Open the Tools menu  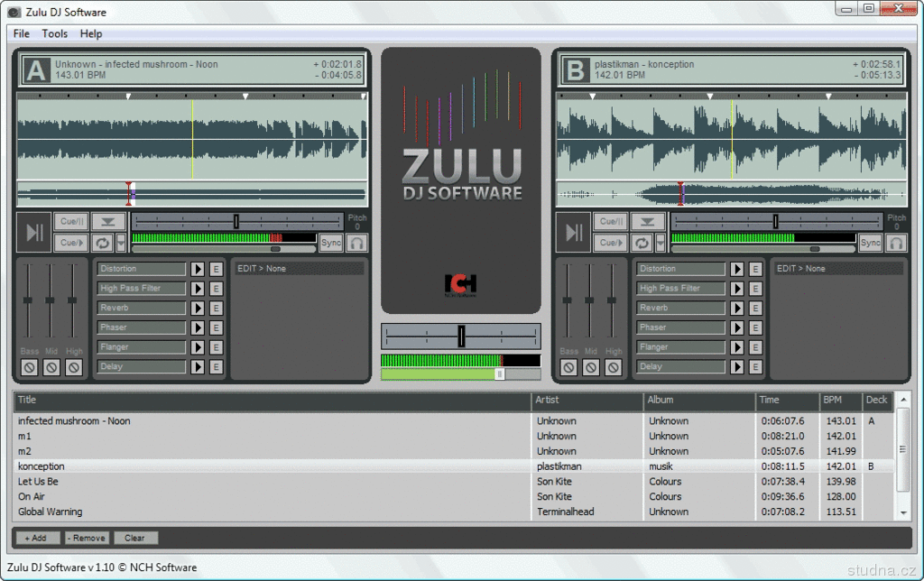pos(54,33)
